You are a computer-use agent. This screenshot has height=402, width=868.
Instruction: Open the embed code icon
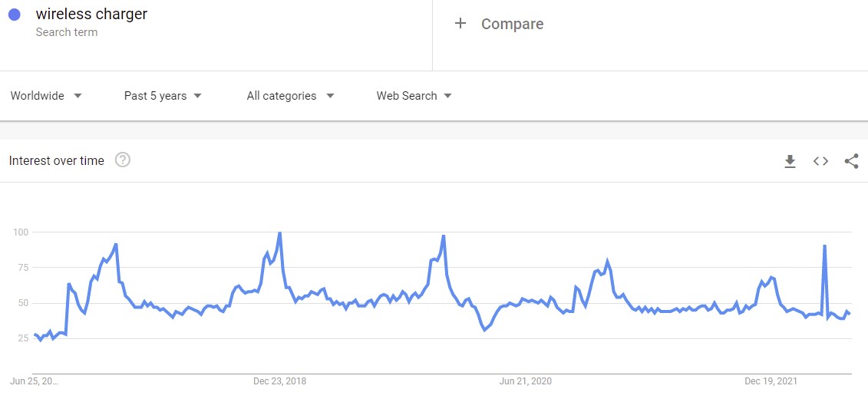pos(820,161)
